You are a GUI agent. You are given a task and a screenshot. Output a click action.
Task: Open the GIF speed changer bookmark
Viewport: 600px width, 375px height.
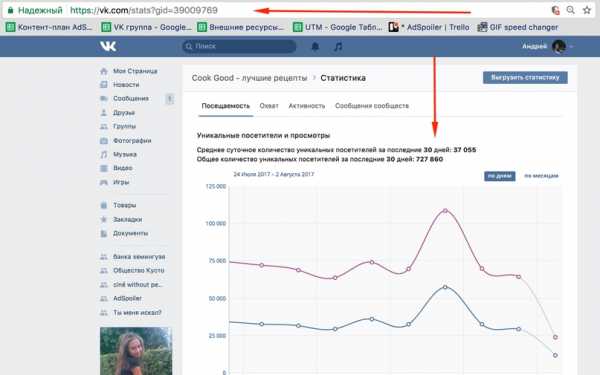518,27
